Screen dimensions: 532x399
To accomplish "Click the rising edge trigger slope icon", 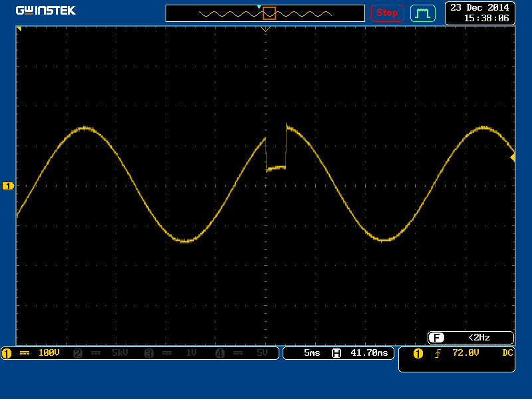I will click(x=438, y=353).
